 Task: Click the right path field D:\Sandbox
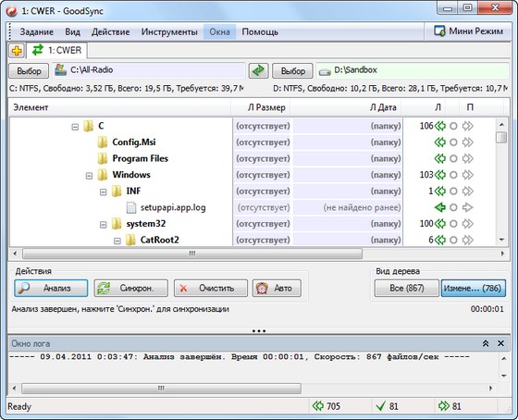[413, 70]
